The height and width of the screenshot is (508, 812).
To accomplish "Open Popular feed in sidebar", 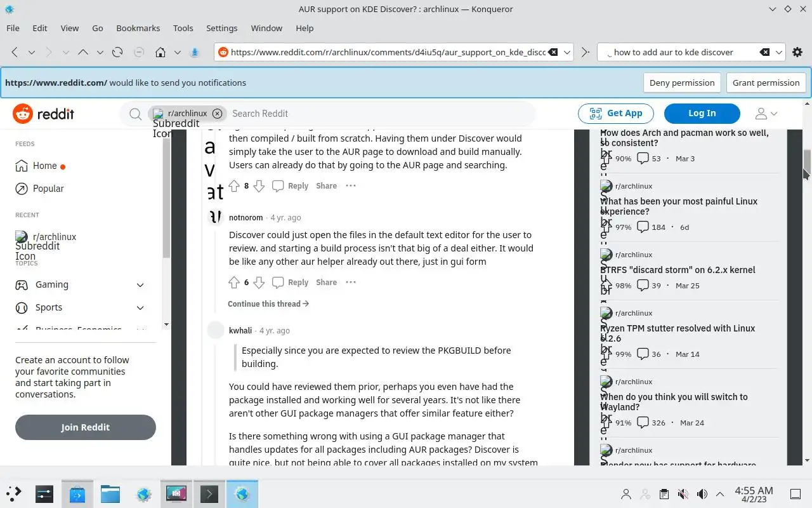I will pos(39,189).
